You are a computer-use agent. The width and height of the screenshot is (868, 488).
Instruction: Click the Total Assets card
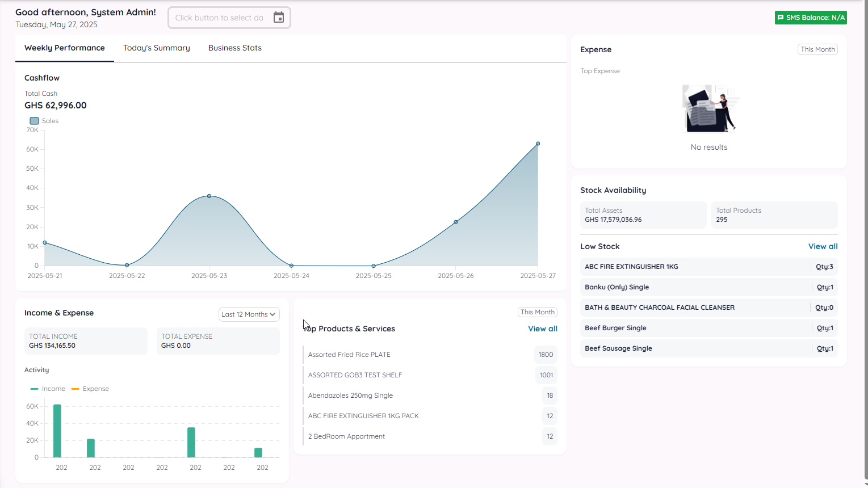pyautogui.click(x=643, y=215)
